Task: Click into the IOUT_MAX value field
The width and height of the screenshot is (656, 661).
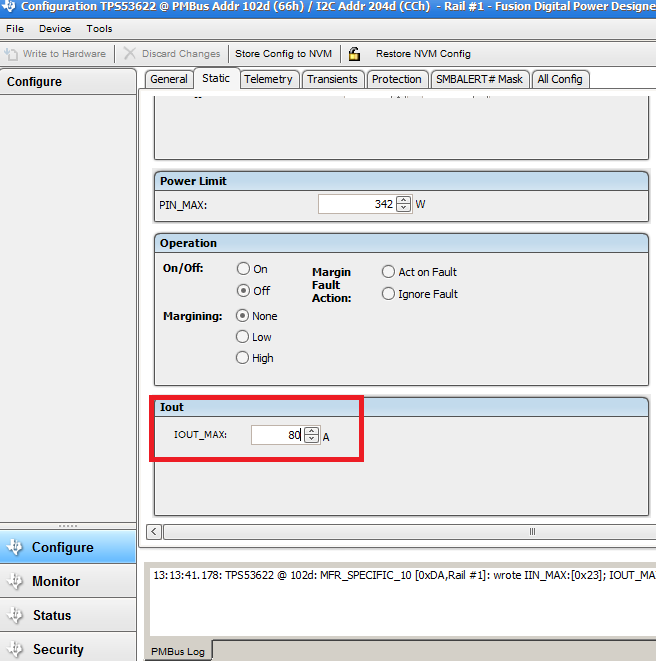Action: [x=277, y=435]
